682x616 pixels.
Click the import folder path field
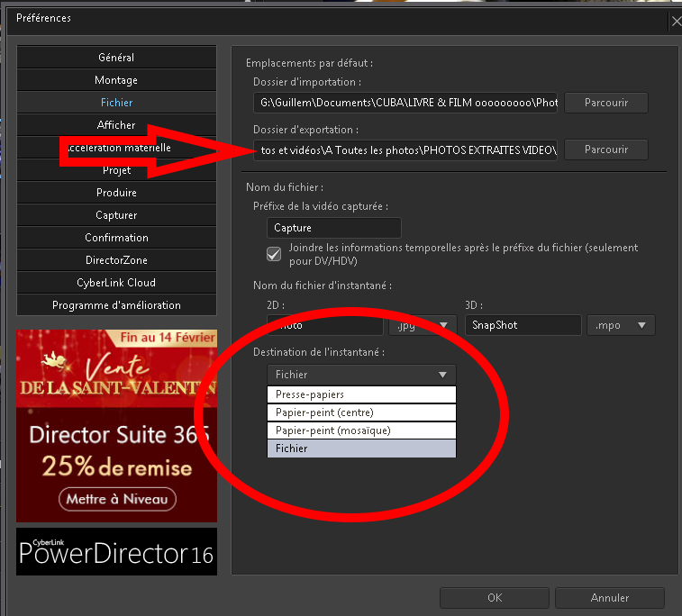pyautogui.click(x=405, y=103)
